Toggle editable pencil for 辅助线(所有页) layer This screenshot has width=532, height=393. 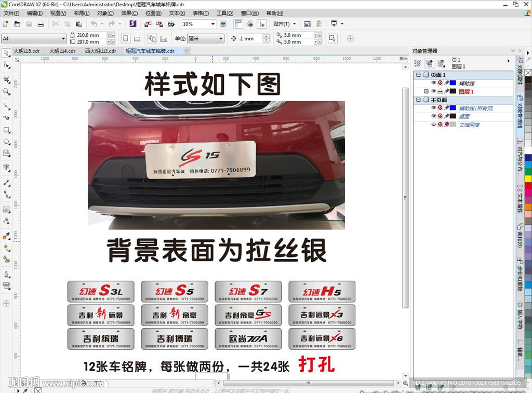[x=447, y=108]
